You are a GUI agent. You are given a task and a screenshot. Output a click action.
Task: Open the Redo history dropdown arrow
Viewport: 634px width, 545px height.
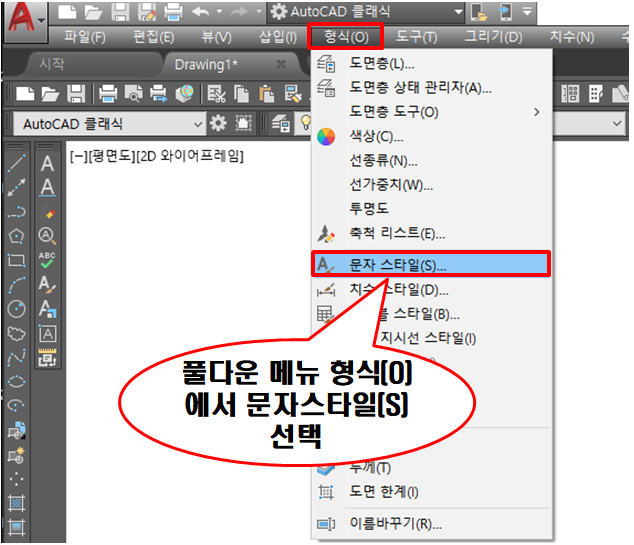click(x=259, y=12)
